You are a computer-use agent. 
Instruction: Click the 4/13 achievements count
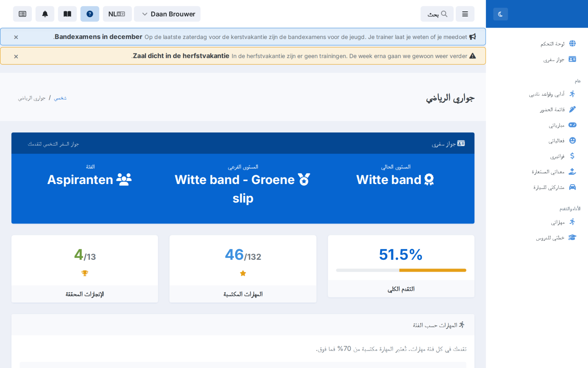(85, 255)
